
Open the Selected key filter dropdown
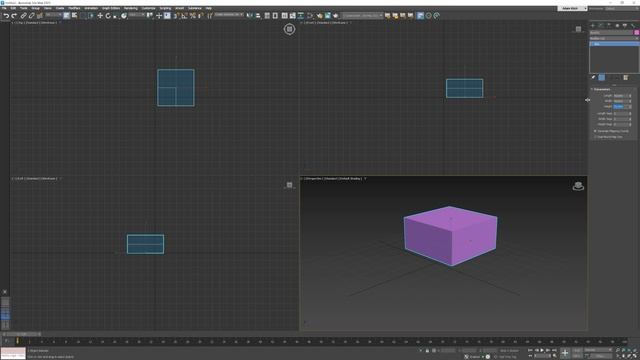(x=598, y=350)
